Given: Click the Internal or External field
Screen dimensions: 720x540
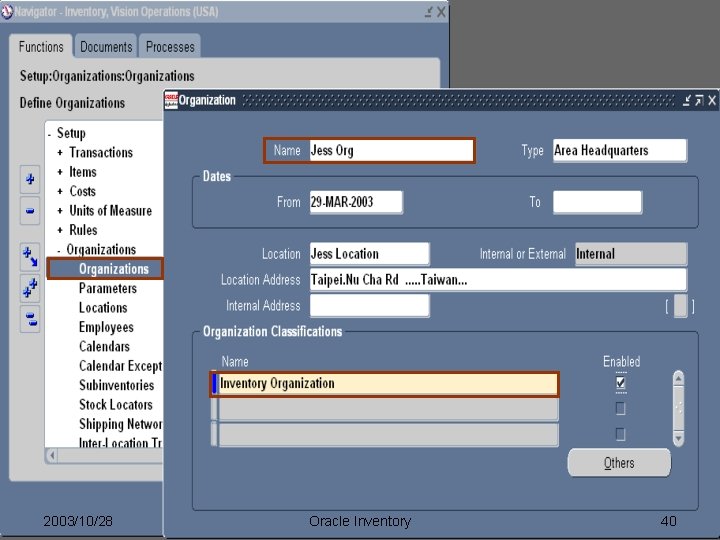Looking at the screenshot, I should (x=631, y=253).
